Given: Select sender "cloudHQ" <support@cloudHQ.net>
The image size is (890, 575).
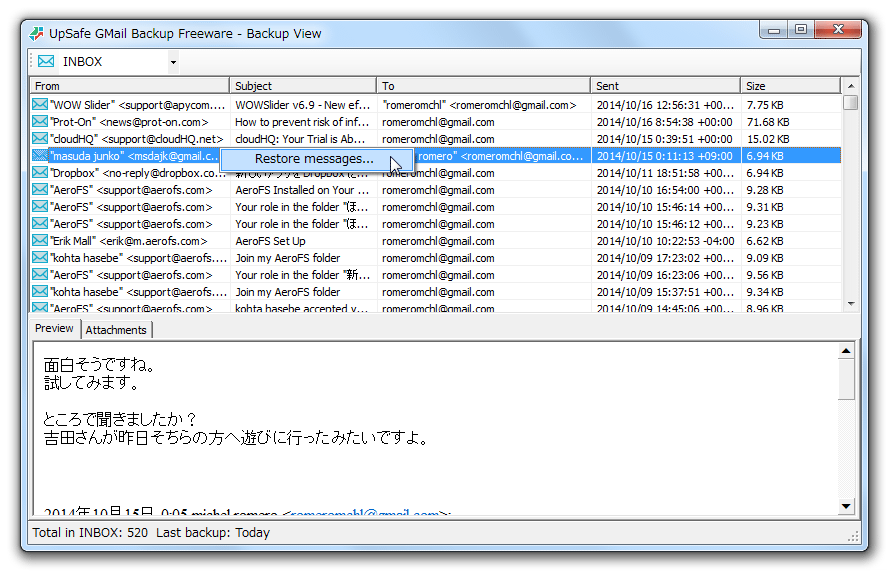Looking at the screenshot, I should [137, 139].
